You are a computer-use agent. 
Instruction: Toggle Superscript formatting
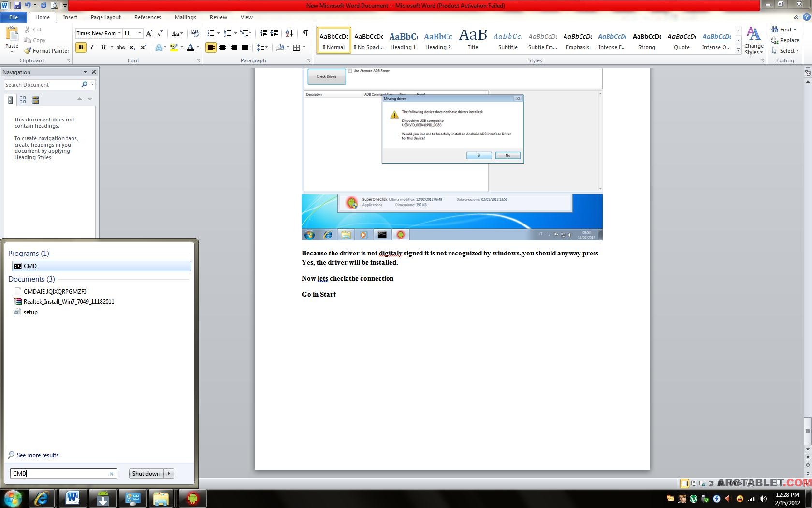(x=143, y=47)
